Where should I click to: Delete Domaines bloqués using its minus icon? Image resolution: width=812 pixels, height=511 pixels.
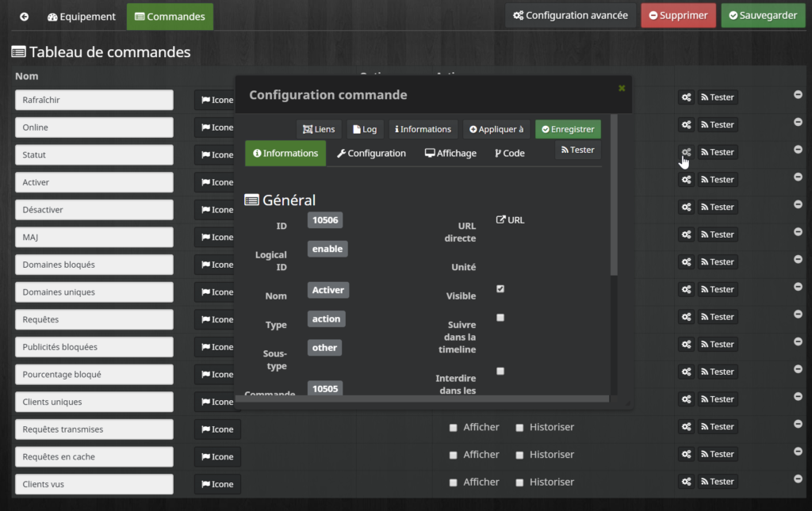point(798,258)
